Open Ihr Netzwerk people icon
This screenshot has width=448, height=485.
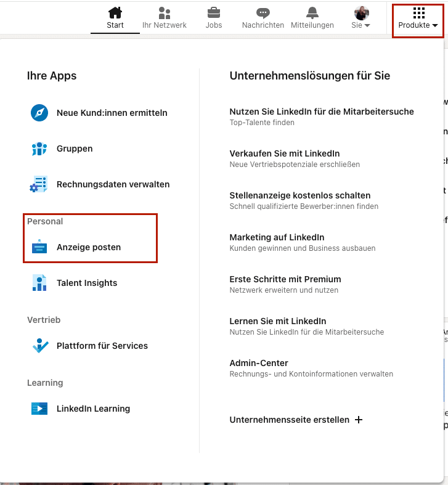(165, 13)
